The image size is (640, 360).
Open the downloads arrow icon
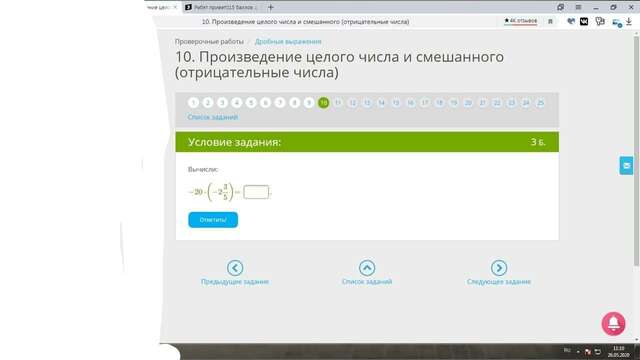click(x=629, y=22)
